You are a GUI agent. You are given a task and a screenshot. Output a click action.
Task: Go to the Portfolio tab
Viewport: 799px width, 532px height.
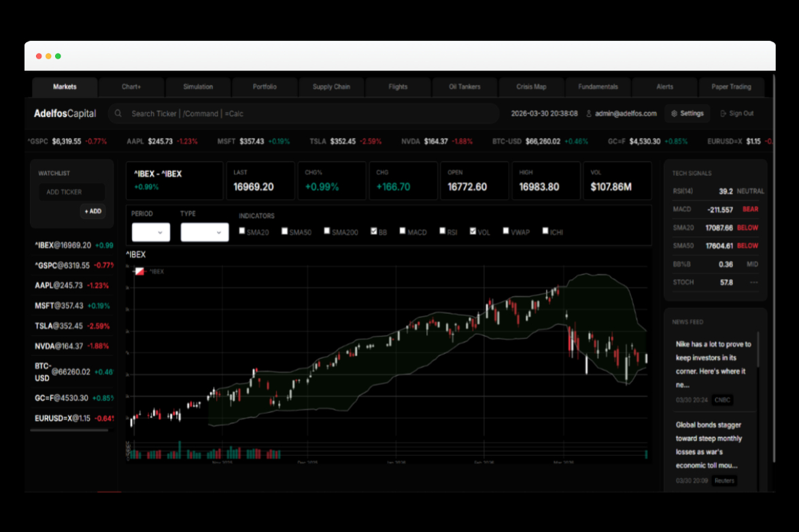tap(265, 87)
